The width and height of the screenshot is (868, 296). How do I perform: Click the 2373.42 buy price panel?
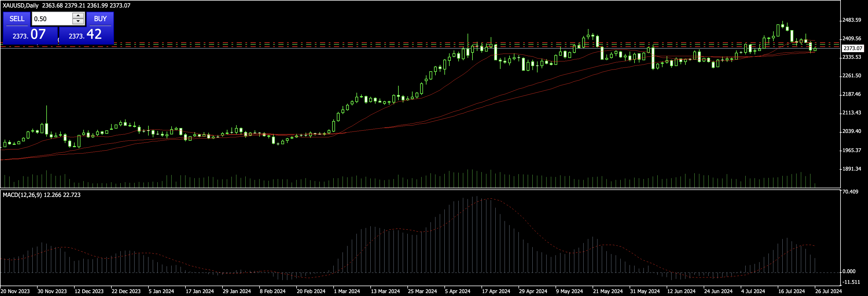[x=86, y=35]
